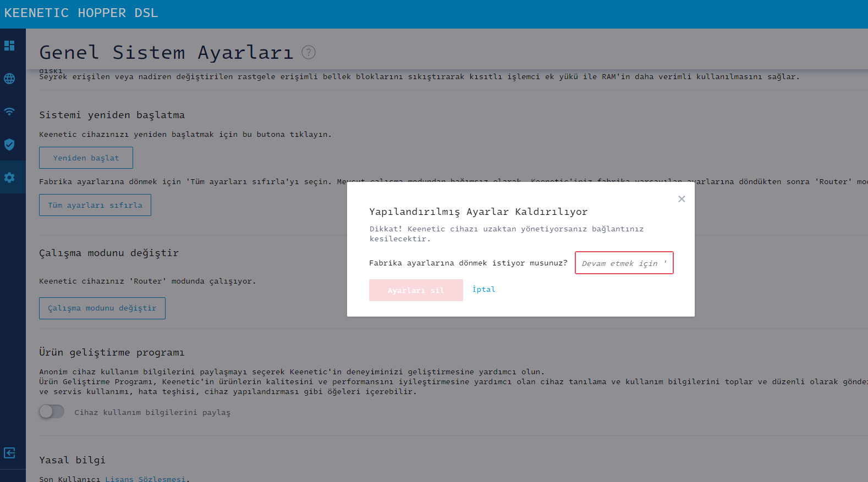This screenshot has height=482, width=868.
Task: Click the 'Genel Sistem Ayarları' page title
Action: (x=166, y=52)
